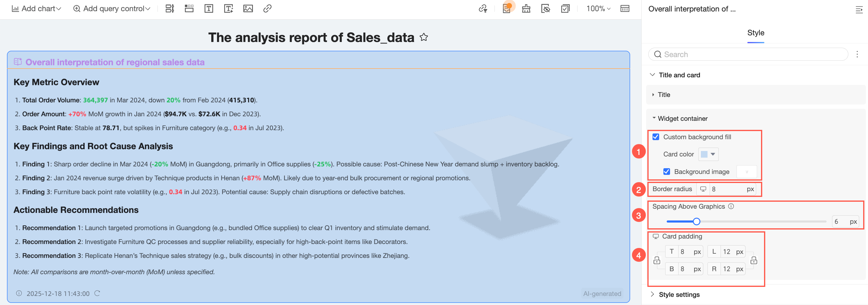Open the Card color swatch picker
This screenshot has height=305, width=868.
pyautogui.click(x=708, y=154)
